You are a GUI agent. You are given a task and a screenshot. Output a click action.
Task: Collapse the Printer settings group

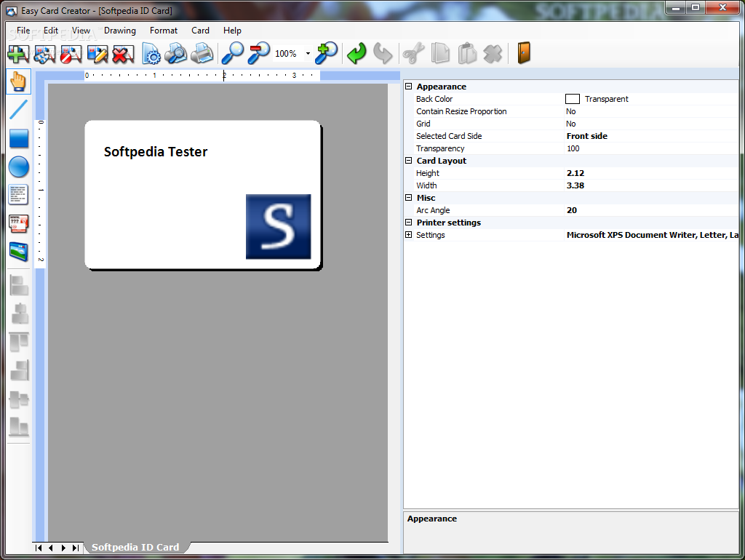point(408,223)
